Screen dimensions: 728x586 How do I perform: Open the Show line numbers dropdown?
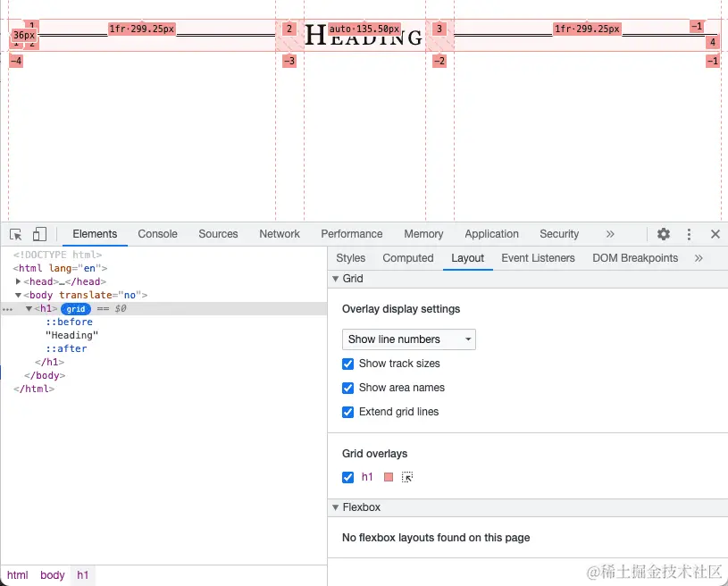408,339
